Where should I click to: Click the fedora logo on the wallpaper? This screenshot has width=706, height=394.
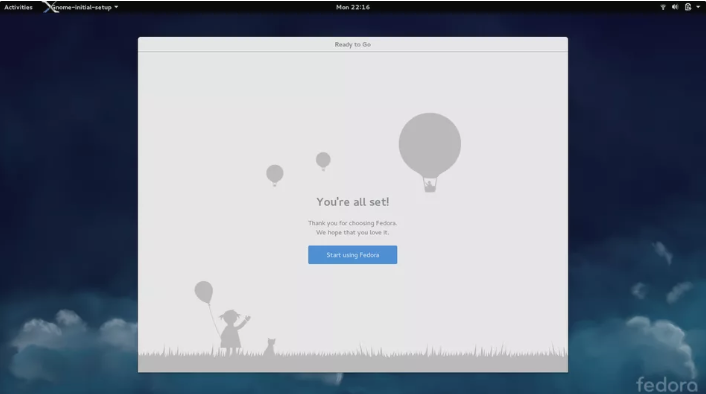pyautogui.click(x=666, y=384)
